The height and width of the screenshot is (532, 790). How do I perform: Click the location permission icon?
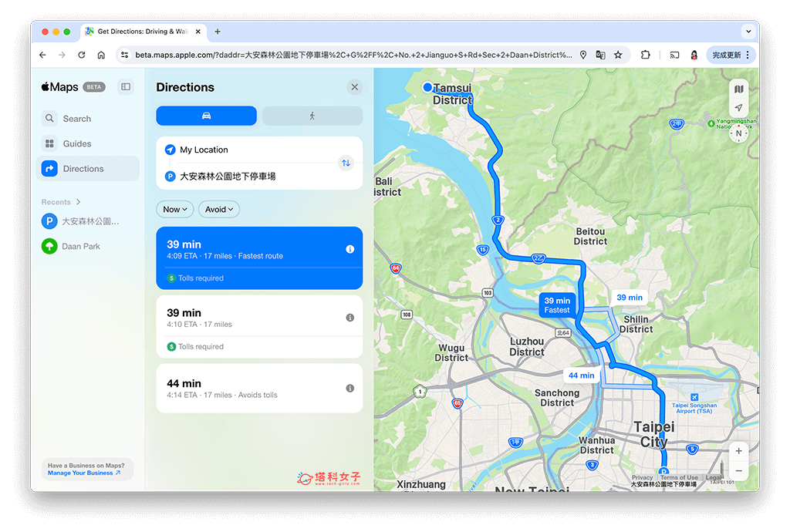(583, 55)
